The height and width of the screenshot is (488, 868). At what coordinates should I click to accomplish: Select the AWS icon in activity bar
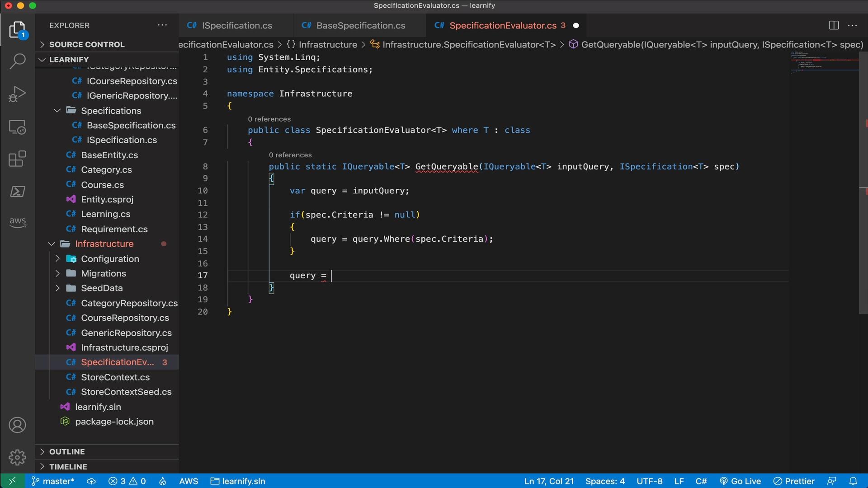click(x=17, y=221)
